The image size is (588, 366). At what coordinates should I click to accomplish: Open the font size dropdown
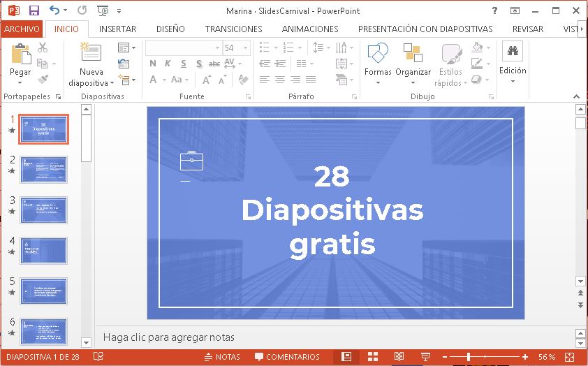(x=245, y=47)
